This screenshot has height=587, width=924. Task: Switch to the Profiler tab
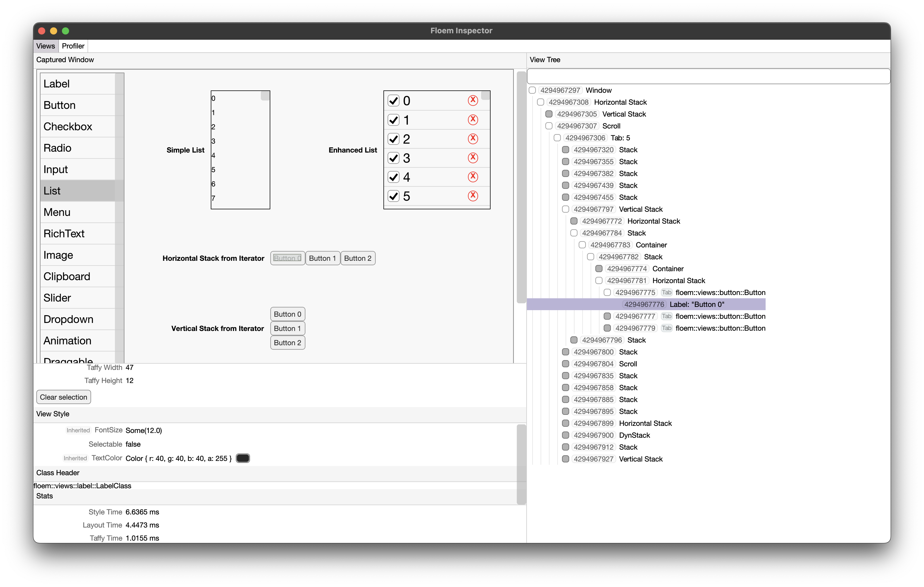click(x=73, y=46)
